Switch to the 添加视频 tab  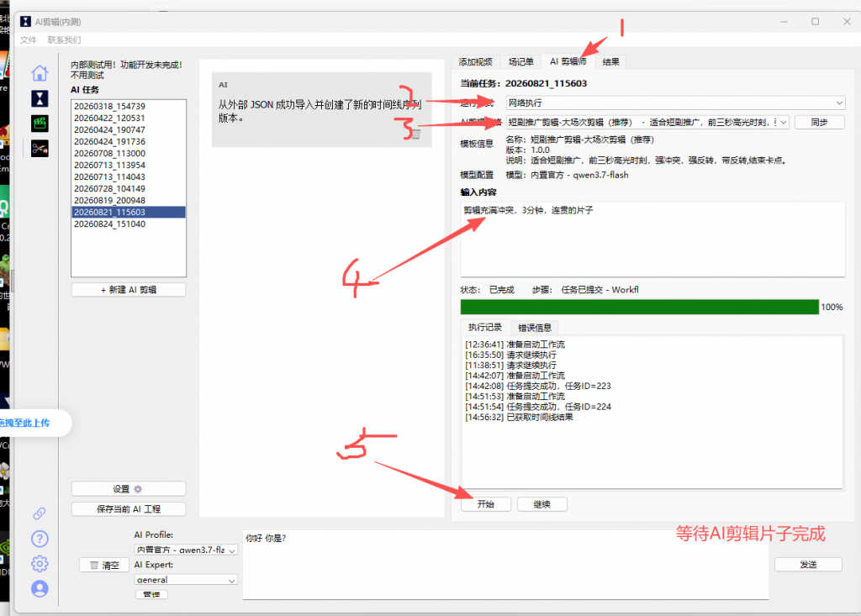[476, 61]
